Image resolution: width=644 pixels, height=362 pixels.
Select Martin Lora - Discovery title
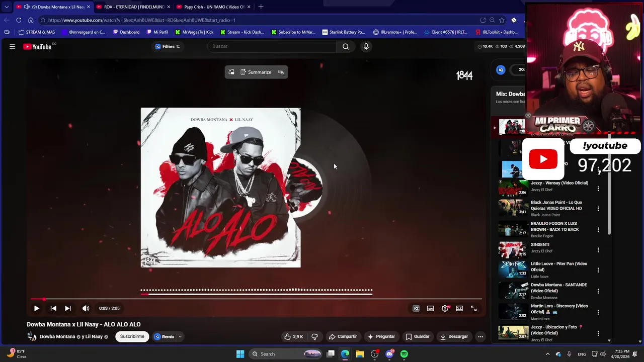click(x=559, y=309)
